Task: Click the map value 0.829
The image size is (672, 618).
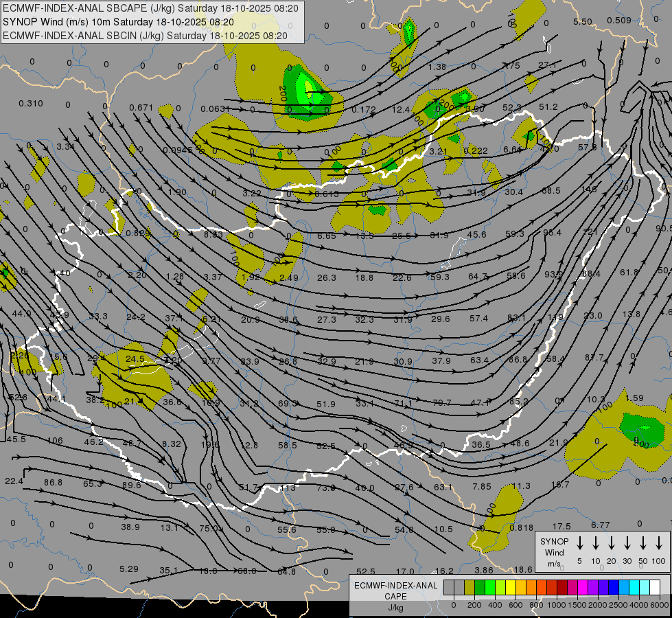Action: coord(138,233)
